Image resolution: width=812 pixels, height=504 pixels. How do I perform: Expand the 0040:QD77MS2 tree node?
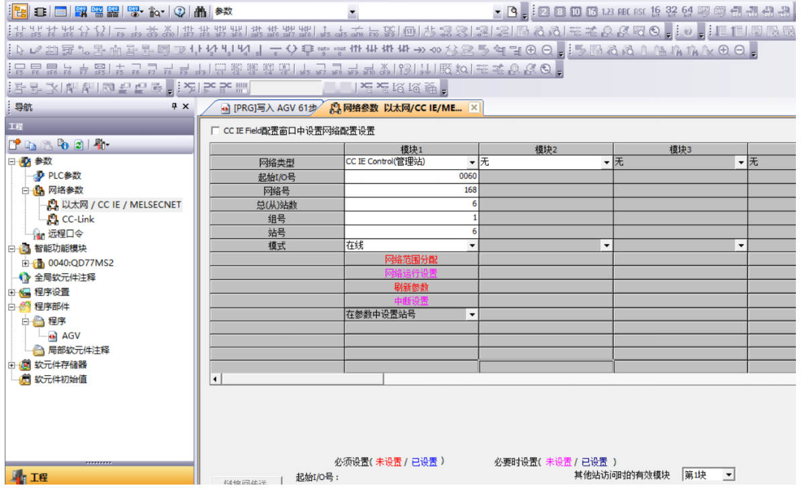tap(26, 263)
